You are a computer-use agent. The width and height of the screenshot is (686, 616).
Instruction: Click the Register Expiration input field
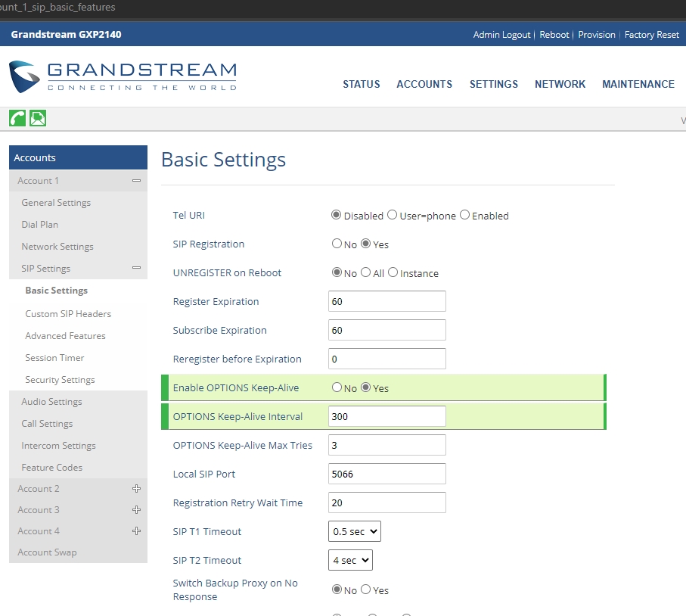pos(387,302)
